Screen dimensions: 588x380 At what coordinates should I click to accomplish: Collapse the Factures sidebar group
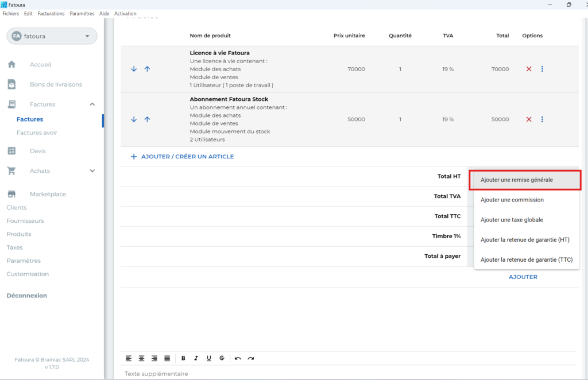(x=92, y=104)
